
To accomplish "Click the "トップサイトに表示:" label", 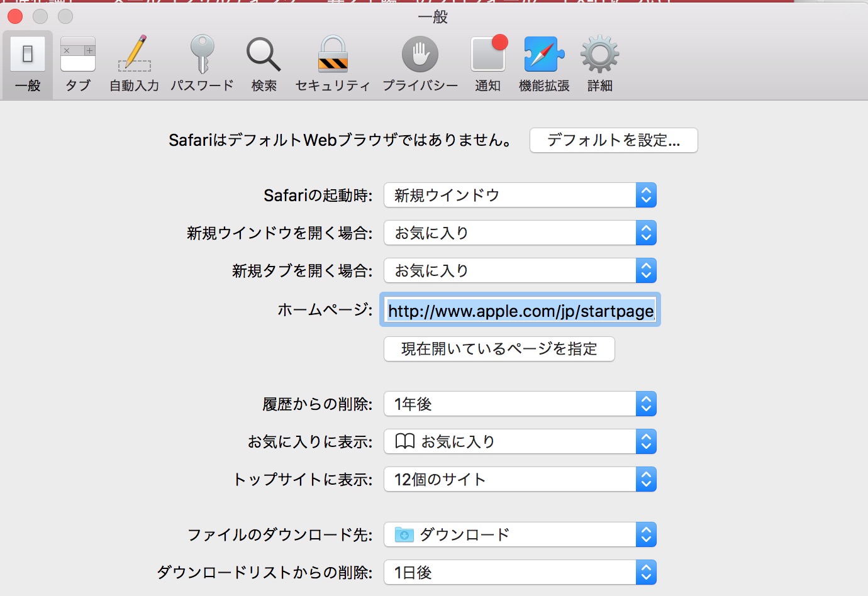I will pos(302,480).
